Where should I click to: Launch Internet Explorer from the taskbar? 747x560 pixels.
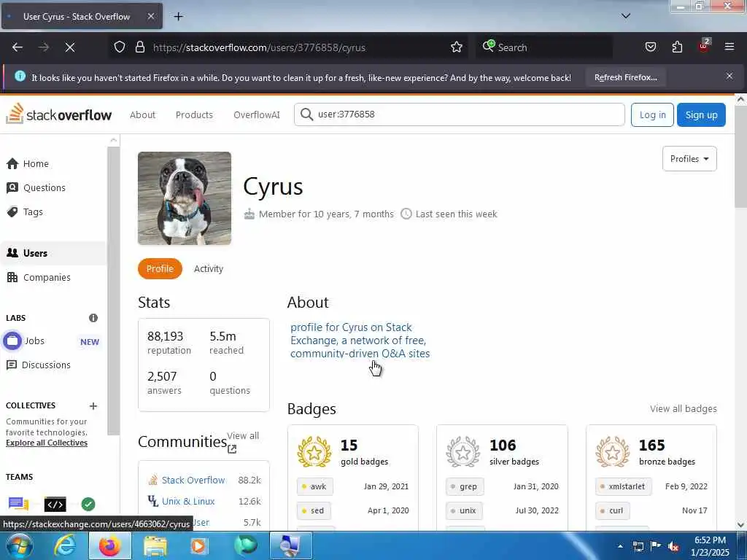click(65, 545)
